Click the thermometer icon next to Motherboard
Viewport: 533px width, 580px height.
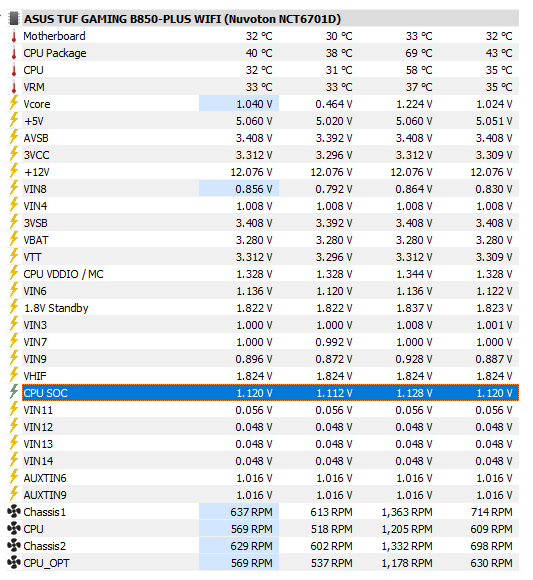(x=14, y=36)
